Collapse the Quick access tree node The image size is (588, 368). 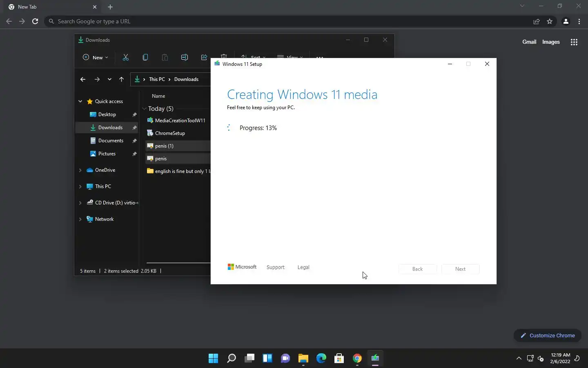click(x=80, y=101)
